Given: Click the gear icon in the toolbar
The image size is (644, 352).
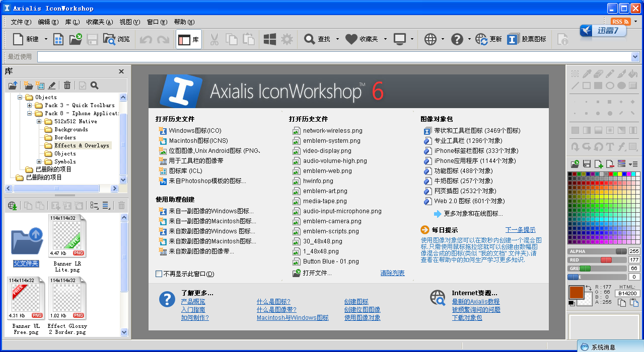Looking at the screenshot, I should [287, 39].
